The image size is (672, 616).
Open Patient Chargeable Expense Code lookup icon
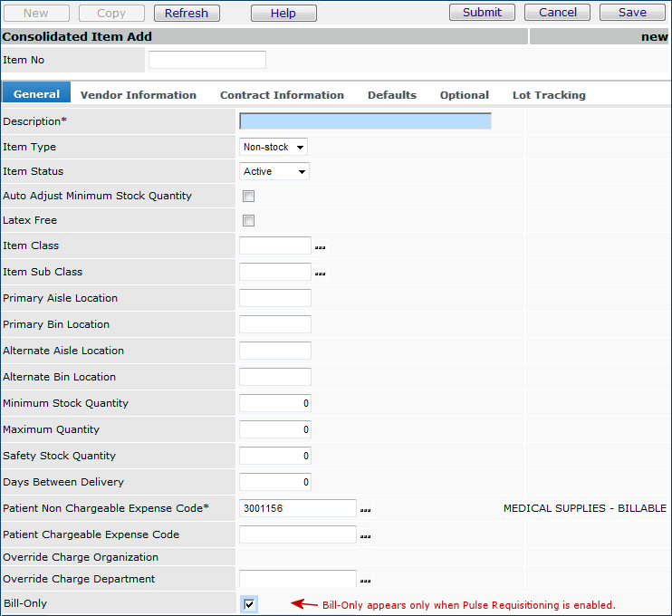tap(365, 536)
